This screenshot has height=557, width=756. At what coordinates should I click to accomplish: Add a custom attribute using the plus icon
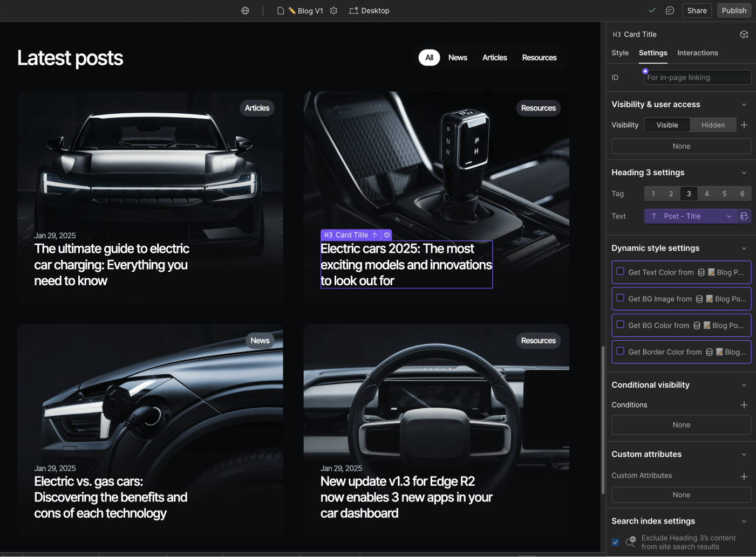tap(744, 477)
